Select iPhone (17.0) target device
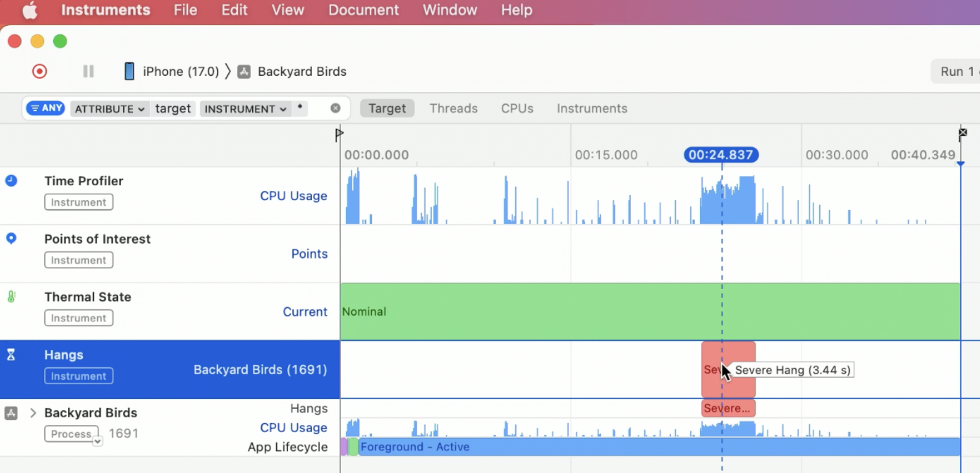The width and height of the screenshot is (980, 473). tap(181, 71)
